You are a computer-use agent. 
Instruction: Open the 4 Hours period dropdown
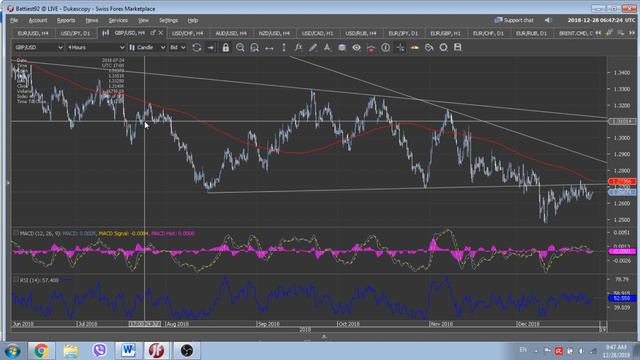(x=96, y=47)
